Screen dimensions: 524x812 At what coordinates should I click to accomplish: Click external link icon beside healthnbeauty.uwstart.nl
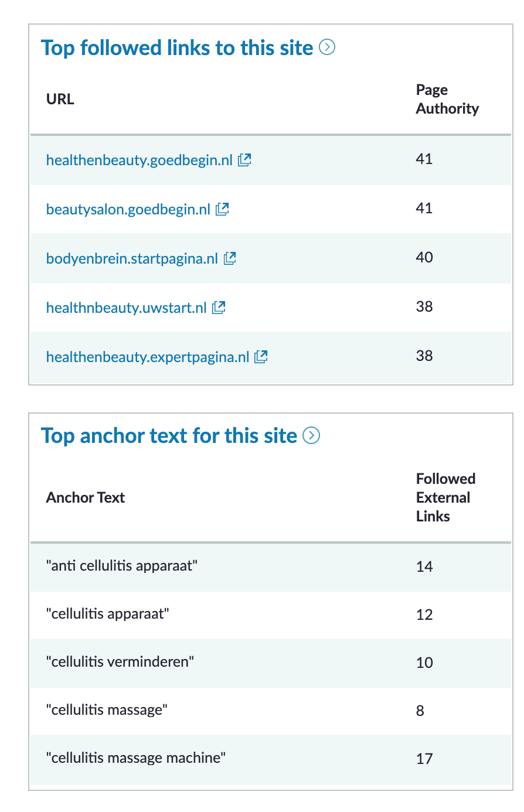coord(219,308)
